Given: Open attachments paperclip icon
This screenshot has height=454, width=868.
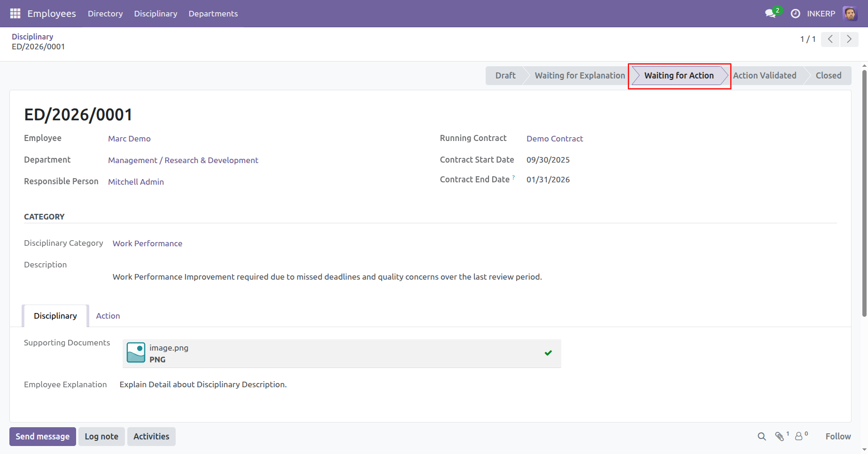Looking at the screenshot, I should [x=780, y=437].
